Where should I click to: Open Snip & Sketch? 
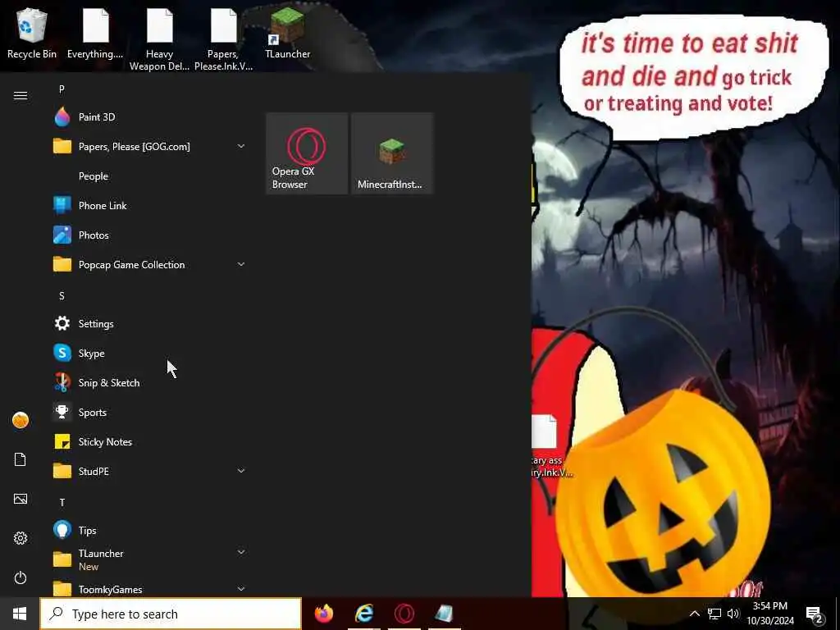(149, 382)
